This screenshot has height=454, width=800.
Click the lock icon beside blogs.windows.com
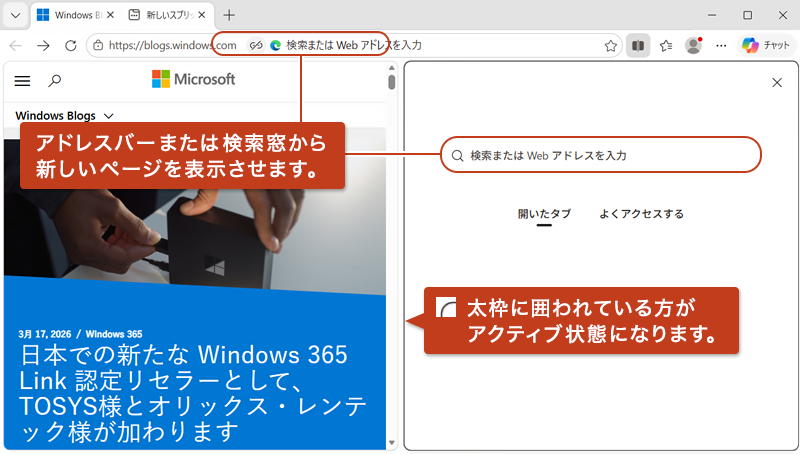pyautogui.click(x=97, y=45)
